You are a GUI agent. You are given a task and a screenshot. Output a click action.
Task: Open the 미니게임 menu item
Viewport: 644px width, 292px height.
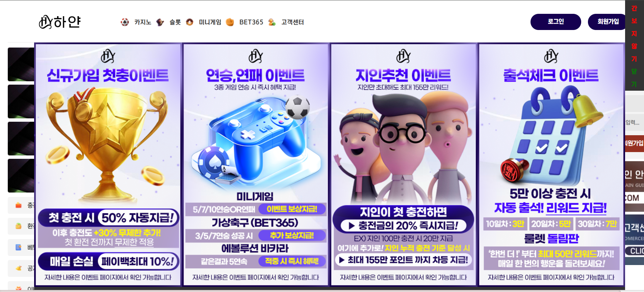[210, 22]
